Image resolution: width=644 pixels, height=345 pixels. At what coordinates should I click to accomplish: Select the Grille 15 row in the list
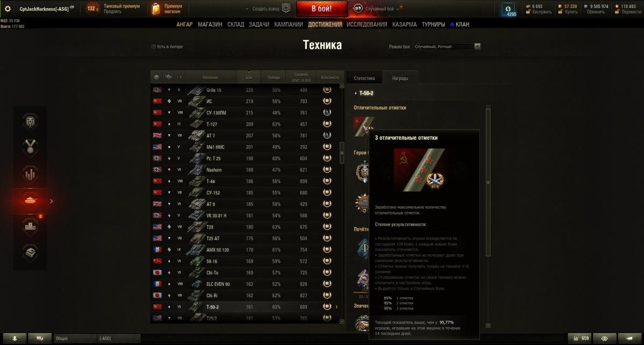[246, 90]
